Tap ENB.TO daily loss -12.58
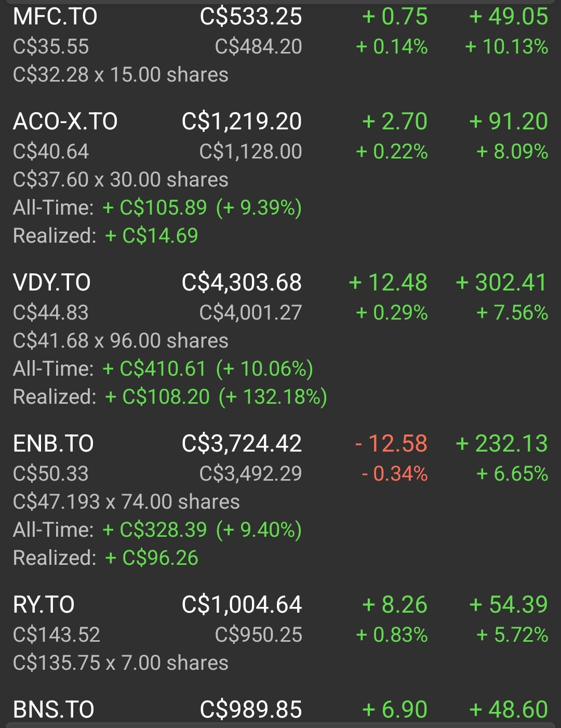The height and width of the screenshot is (728, 561). [x=391, y=444]
